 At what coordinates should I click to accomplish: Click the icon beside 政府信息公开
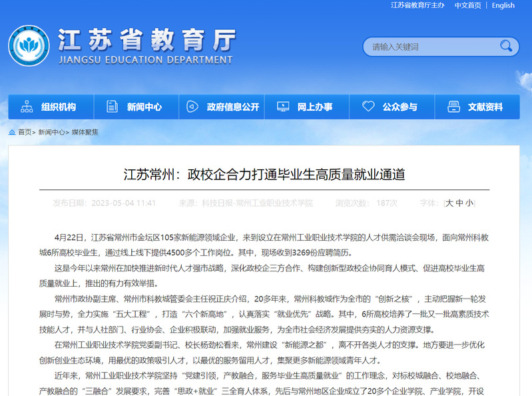(x=192, y=107)
